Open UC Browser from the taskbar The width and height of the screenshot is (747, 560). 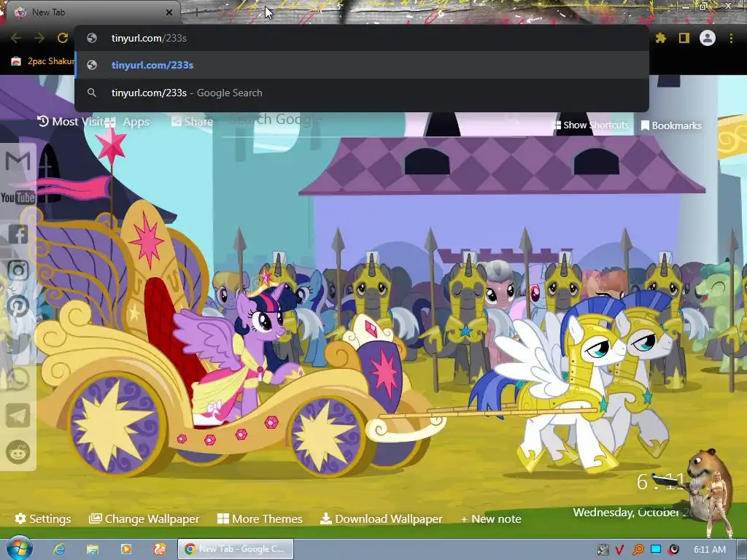coord(159,549)
